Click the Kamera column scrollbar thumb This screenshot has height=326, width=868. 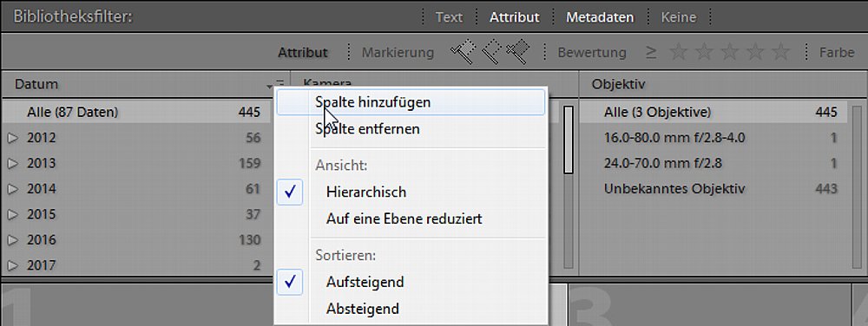tap(568, 140)
